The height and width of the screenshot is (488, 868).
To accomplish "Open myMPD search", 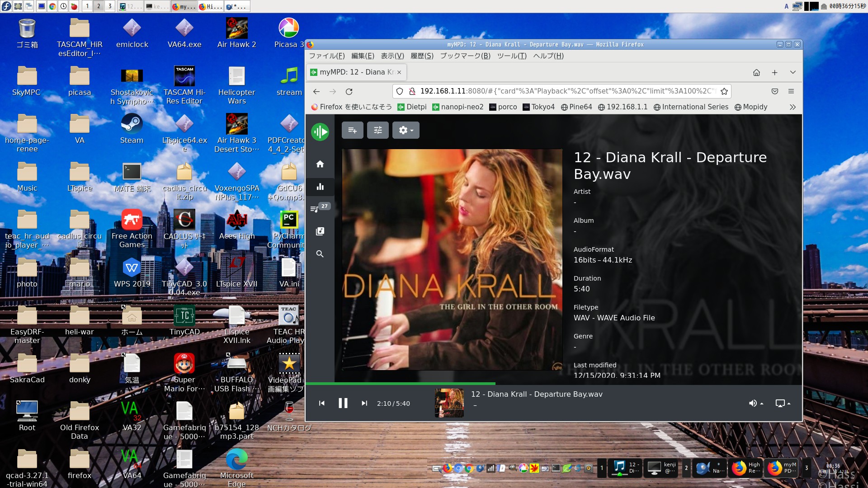I will coord(320,254).
